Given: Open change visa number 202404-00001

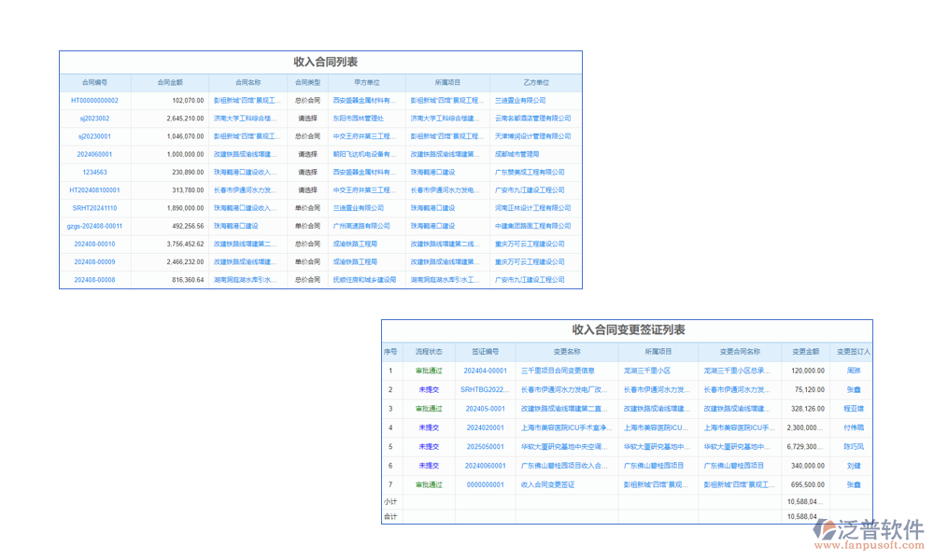Looking at the screenshot, I should point(485,371).
